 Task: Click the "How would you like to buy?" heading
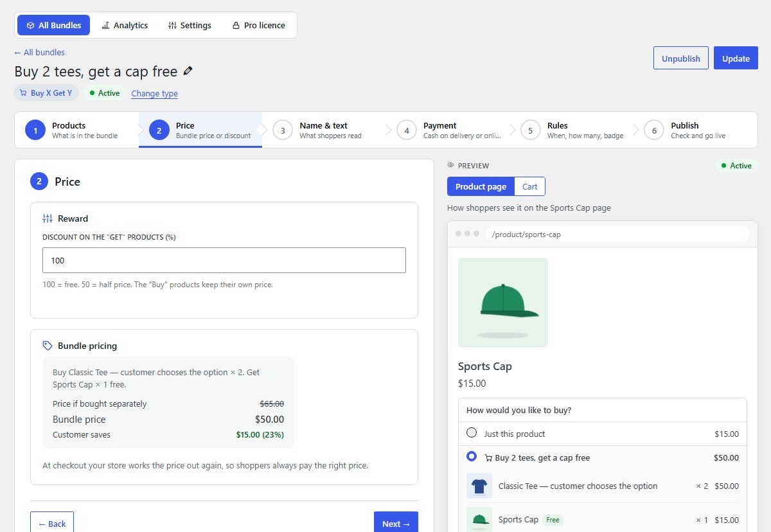(x=519, y=410)
